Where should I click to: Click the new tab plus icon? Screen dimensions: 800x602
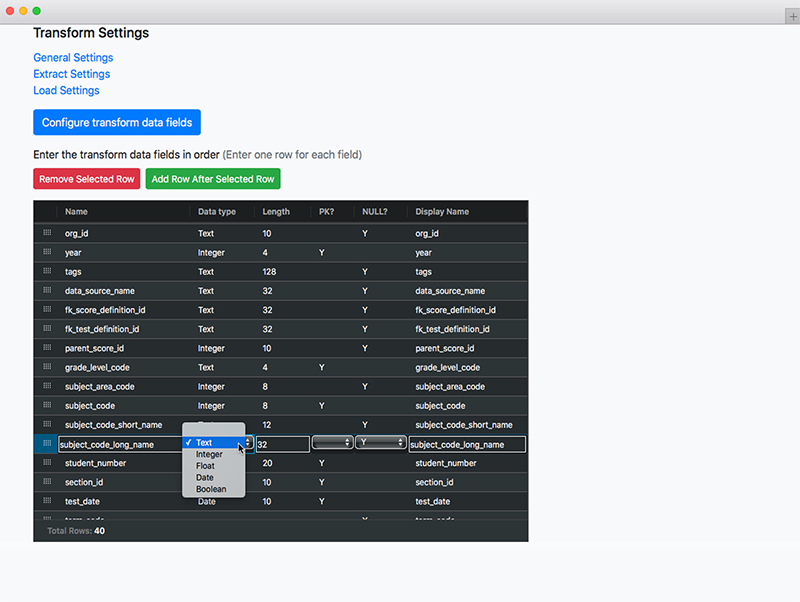point(793,17)
